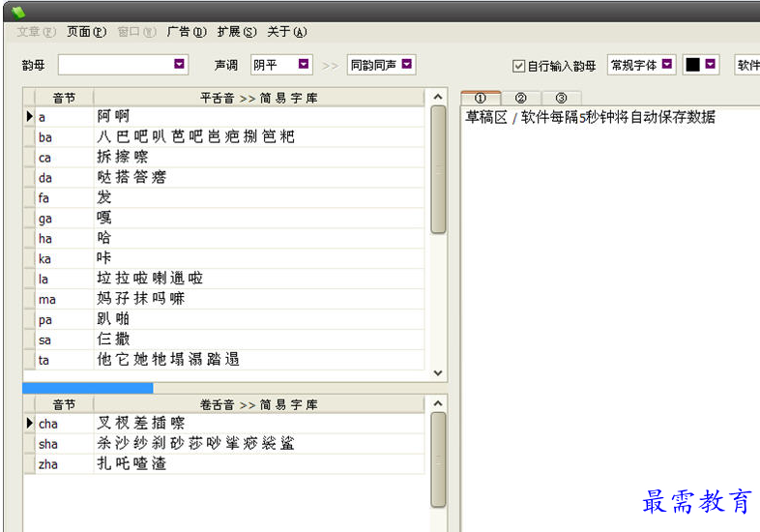The height and width of the screenshot is (532, 760).
Task: Click the 软件 button at top right
Action: (747, 65)
